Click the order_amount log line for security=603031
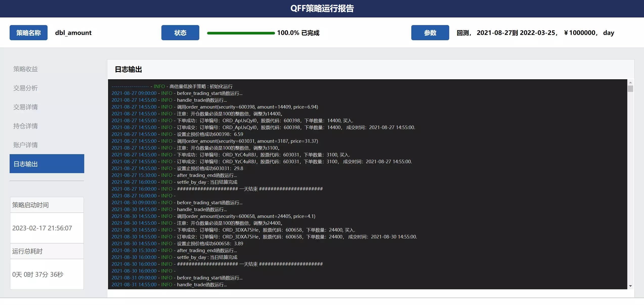Screen dimensions: 644x305 (x=215, y=141)
